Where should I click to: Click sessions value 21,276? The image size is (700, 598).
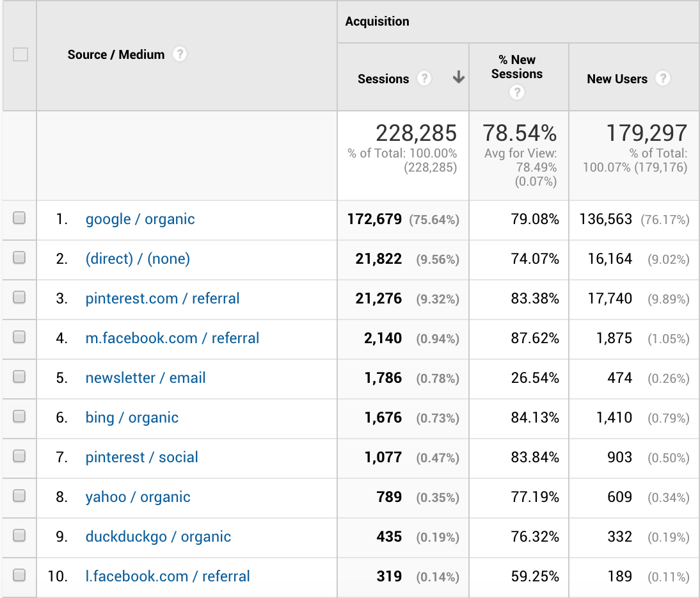click(x=379, y=298)
